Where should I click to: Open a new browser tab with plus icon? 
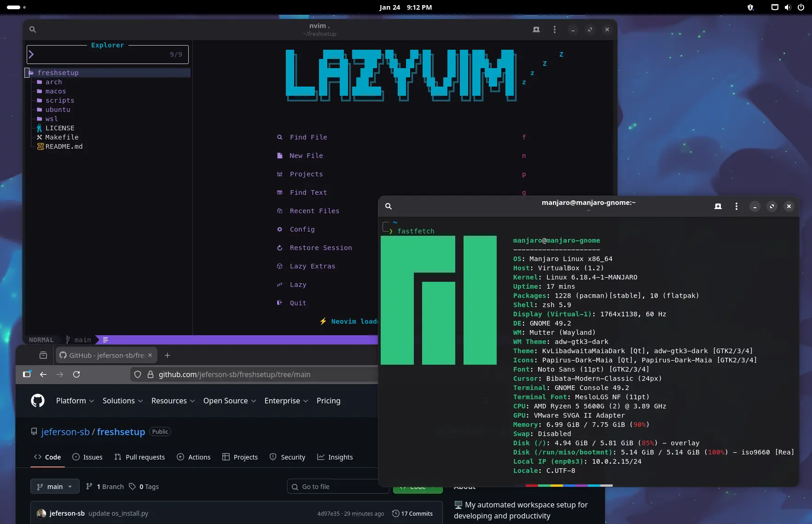tap(168, 355)
